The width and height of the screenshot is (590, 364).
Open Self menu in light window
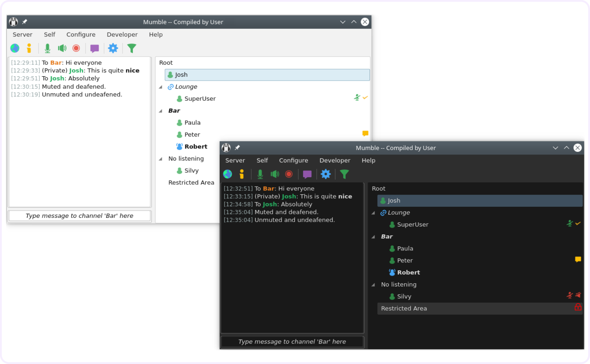pyautogui.click(x=49, y=34)
